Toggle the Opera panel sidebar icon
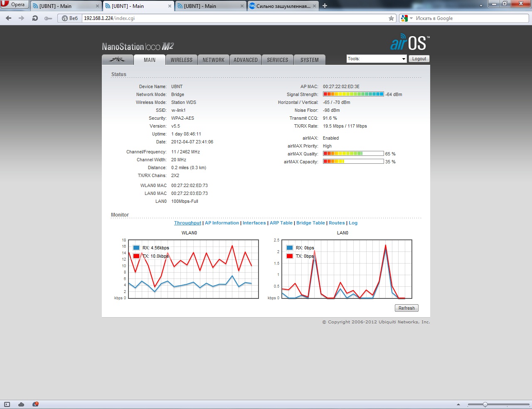Image resolution: width=532 pixels, height=409 pixels. tap(7, 404)
